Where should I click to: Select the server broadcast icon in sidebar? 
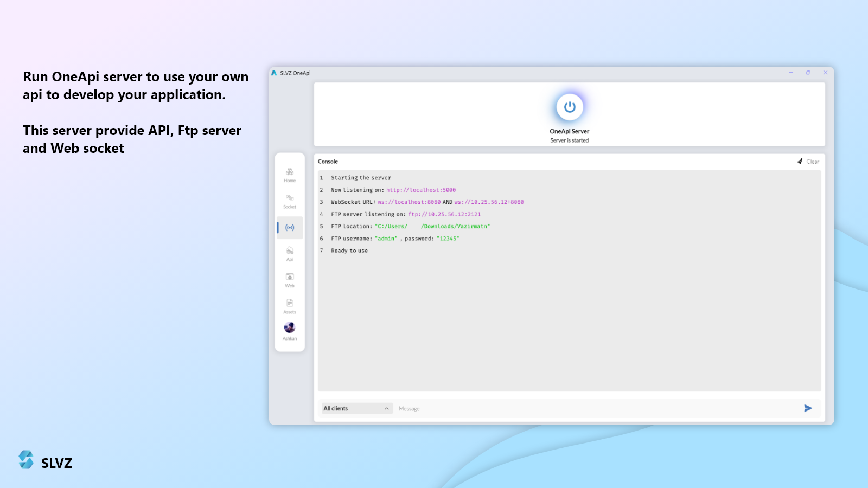coord(290,228)
